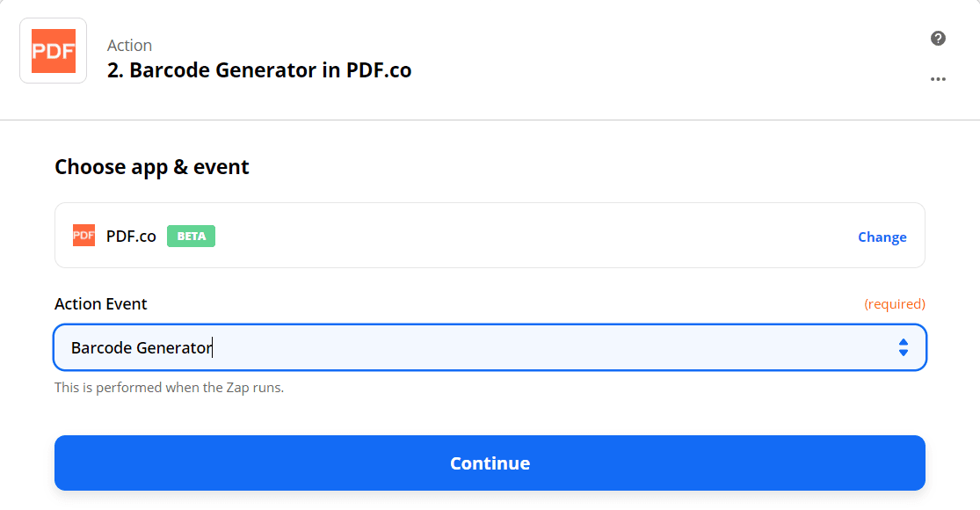Screen dimensions: 980x510
Task: Click the orange "(required)" indicator
Action: [894, 303]
